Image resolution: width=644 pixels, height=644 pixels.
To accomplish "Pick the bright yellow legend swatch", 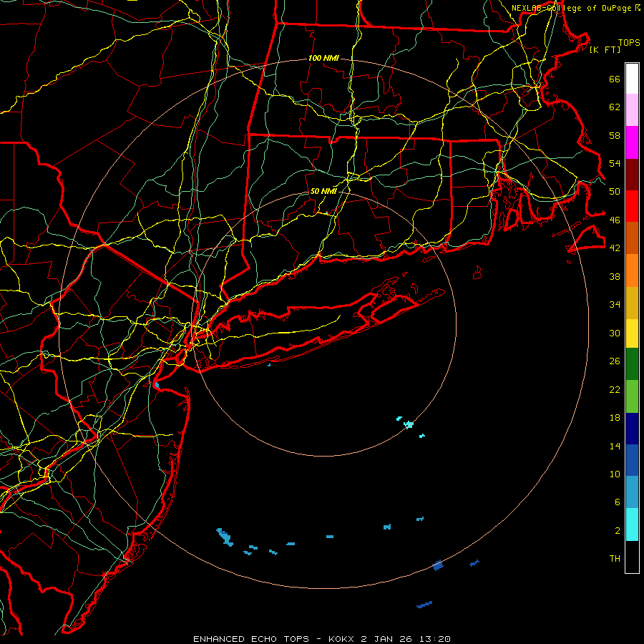I will pyautogui.click(x=632, y=333).
